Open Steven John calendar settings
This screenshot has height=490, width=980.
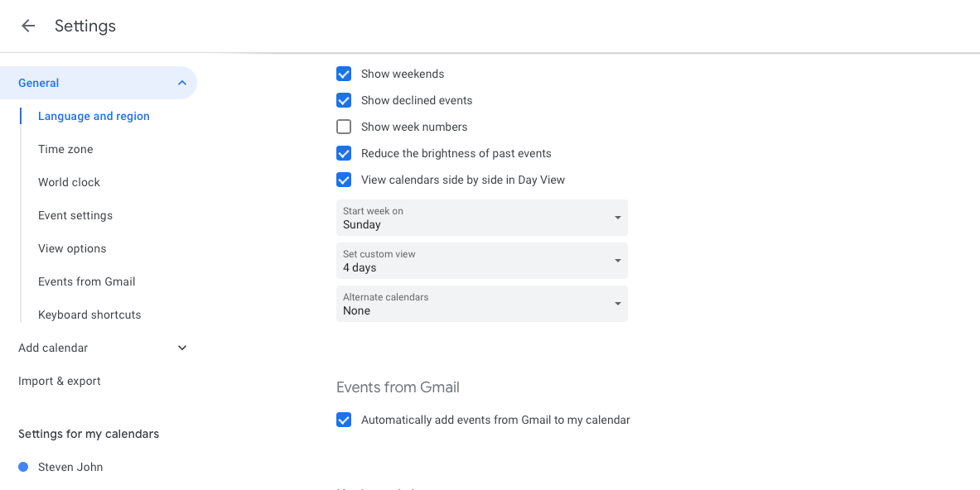click(70, 467)
